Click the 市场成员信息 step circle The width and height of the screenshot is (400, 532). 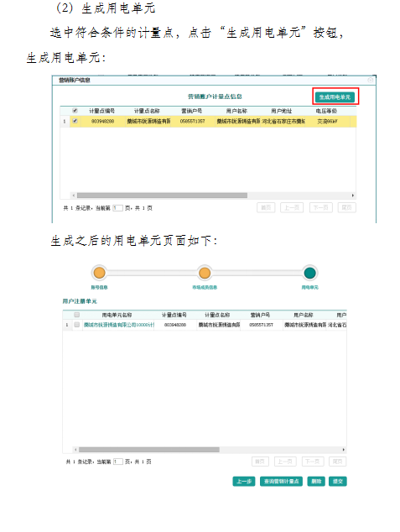point(205,273)
